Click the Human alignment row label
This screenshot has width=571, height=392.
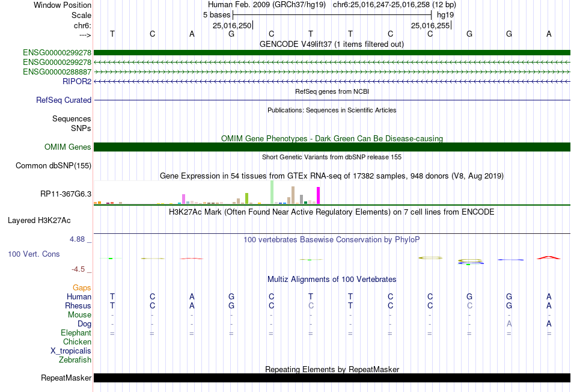(79, 296)
